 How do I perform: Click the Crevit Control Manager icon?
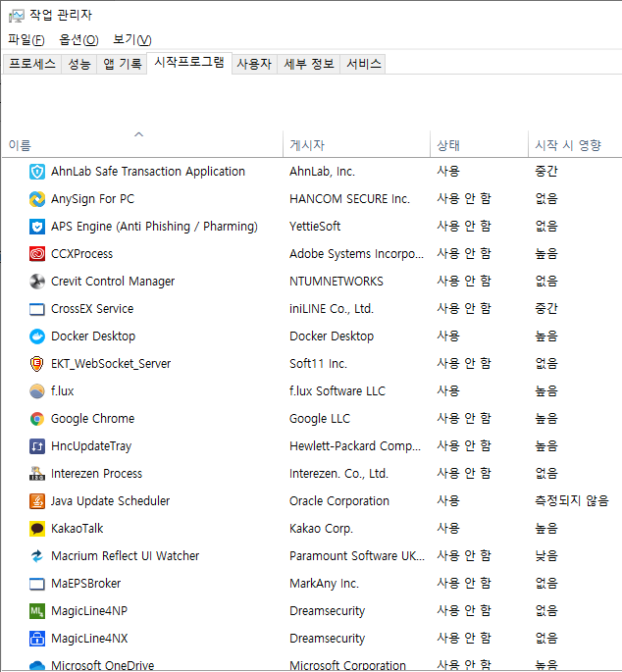coord(37,282)
